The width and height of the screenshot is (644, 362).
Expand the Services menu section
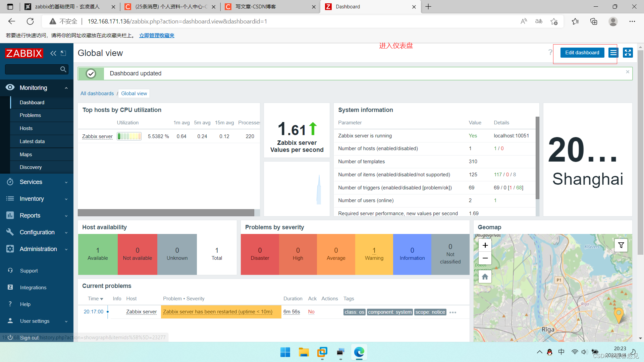pos(37,182)
